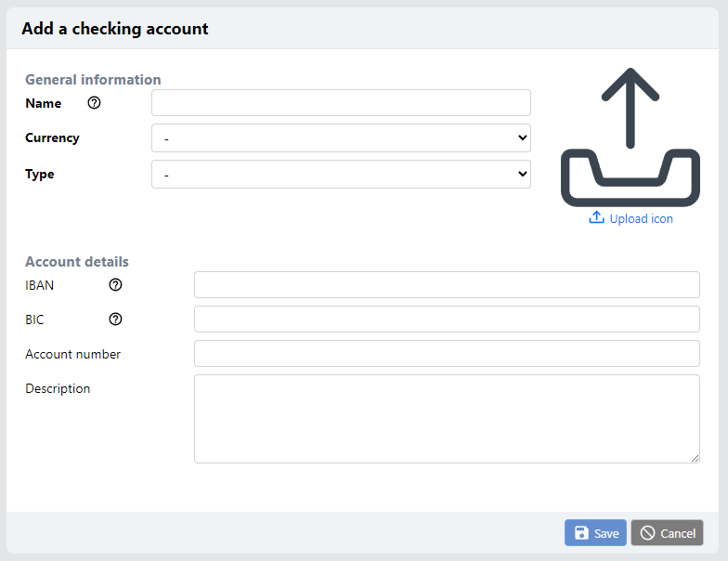
Task: Click the 'General information' heading
Action: [93, 80]
